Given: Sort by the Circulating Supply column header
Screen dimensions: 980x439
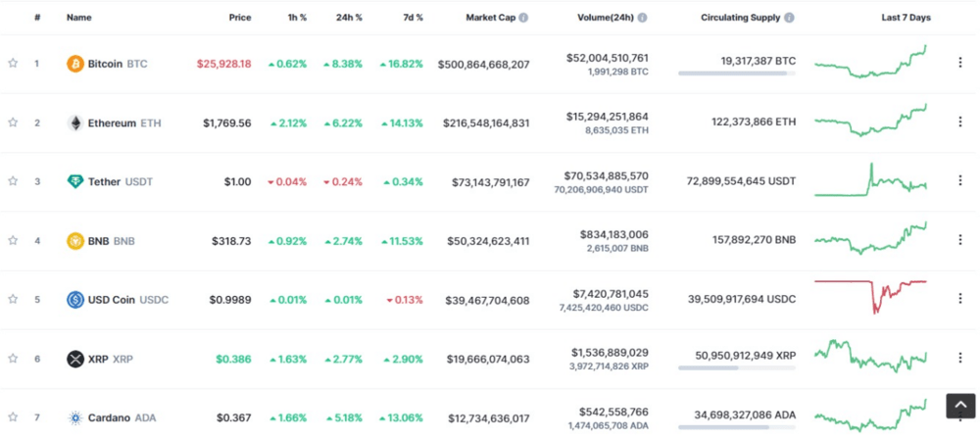Looking at the screenshot, I should pyautogui.click(x=741, y=18).
